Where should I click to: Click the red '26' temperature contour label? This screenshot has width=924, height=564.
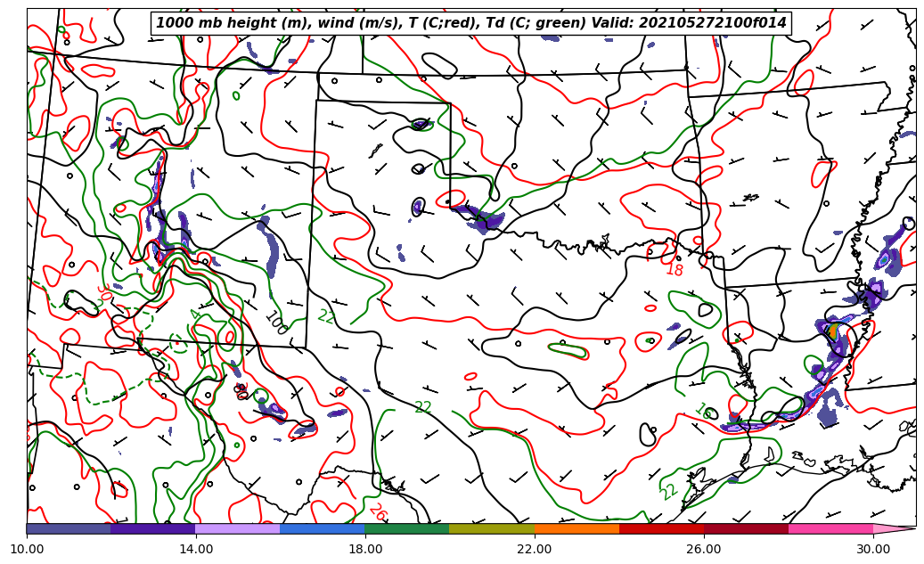point(379,512)
